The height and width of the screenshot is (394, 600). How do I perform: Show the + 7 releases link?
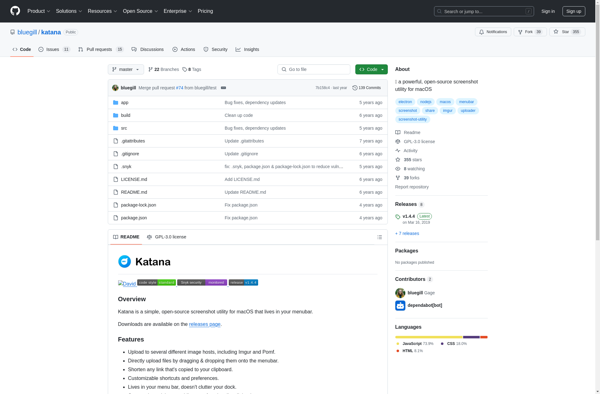click(x=407, y=233)
